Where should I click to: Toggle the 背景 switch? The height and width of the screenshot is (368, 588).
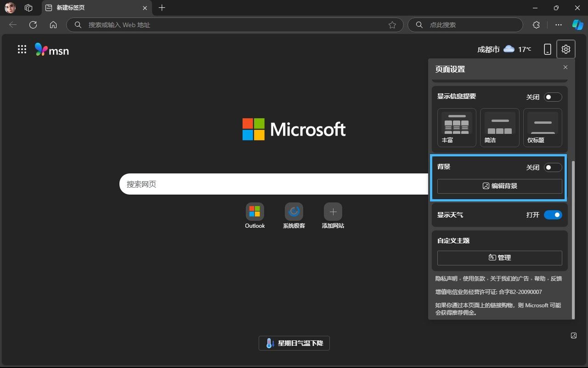(x=553, y=167)
